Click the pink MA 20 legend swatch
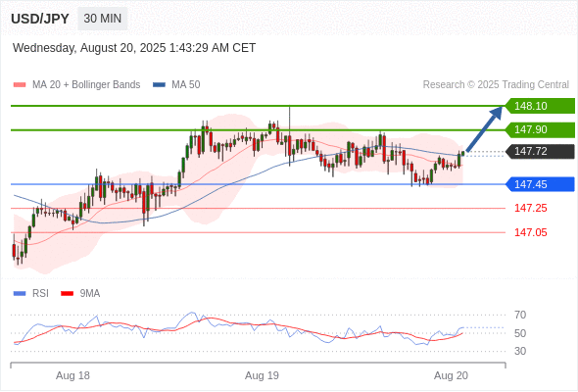 20,85
